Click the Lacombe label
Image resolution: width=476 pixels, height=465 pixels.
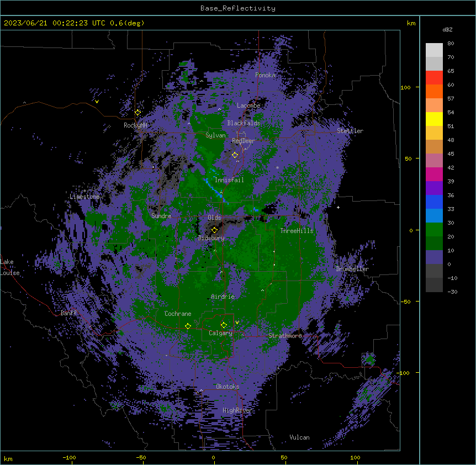(x=248, y=105)
